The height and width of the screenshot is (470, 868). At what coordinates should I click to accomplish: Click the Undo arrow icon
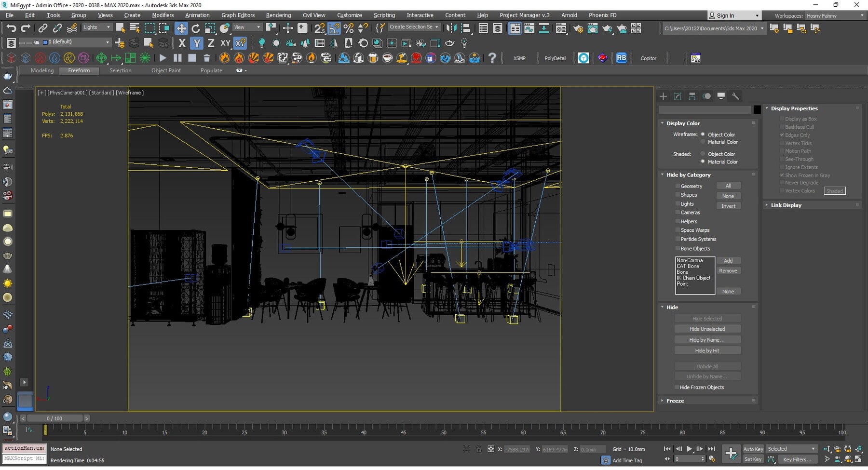[11, 28]
